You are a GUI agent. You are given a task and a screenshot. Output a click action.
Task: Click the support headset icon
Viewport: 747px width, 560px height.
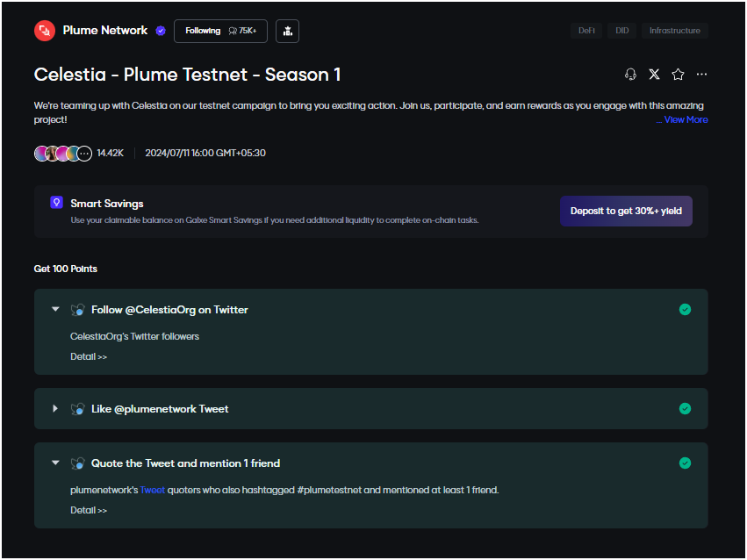tap(630, 75)
